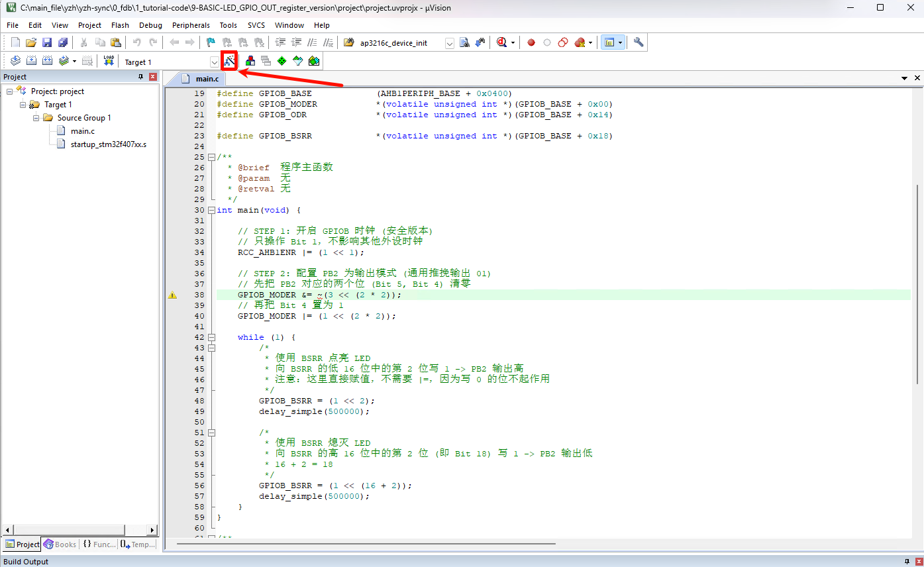Switch to the Books tab in Project panel
The image size is (924, 567).
click(x=60, y=544)
